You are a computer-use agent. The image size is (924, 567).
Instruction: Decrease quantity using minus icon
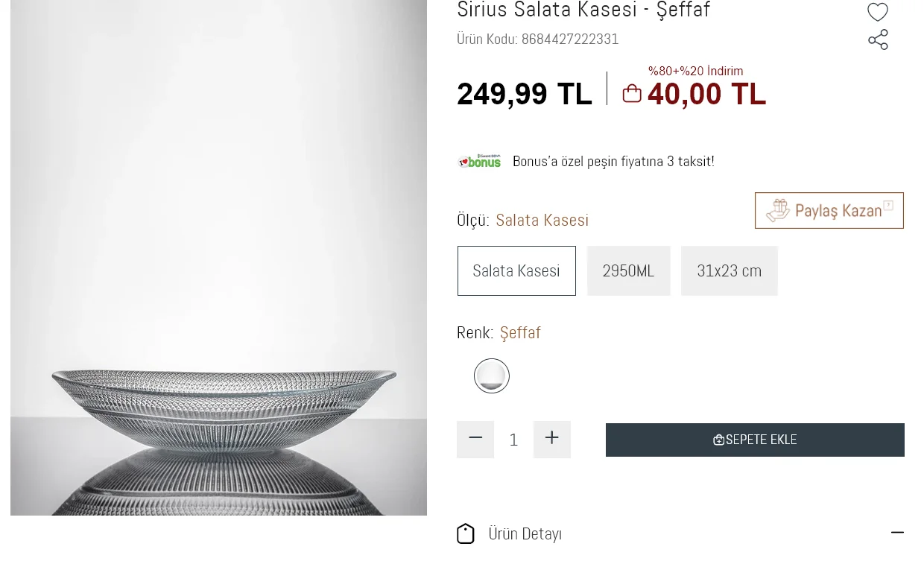pyautogui.click(x=475, y=440)
